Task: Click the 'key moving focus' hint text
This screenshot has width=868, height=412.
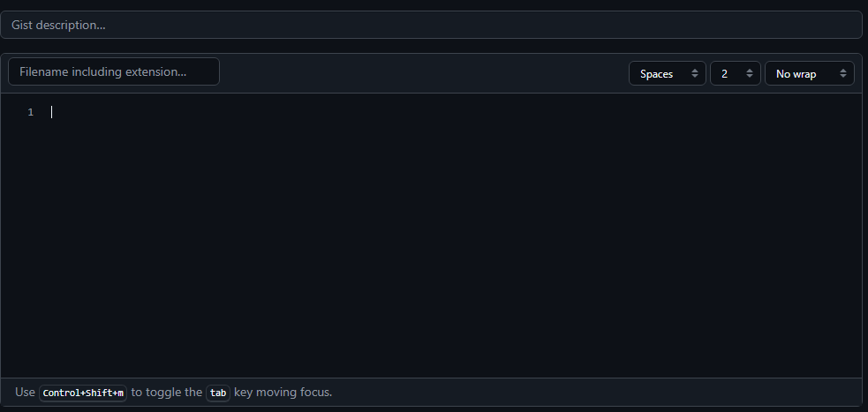Action: (x=283, y=393)
